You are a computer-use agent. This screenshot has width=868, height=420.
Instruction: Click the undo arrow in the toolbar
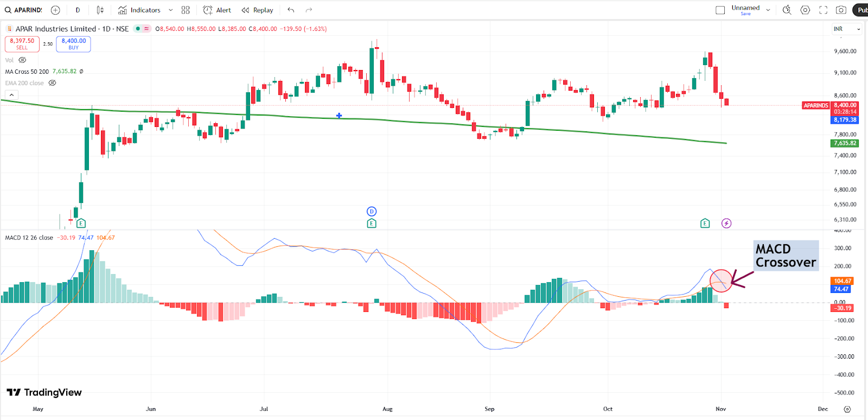coord(291,10)
